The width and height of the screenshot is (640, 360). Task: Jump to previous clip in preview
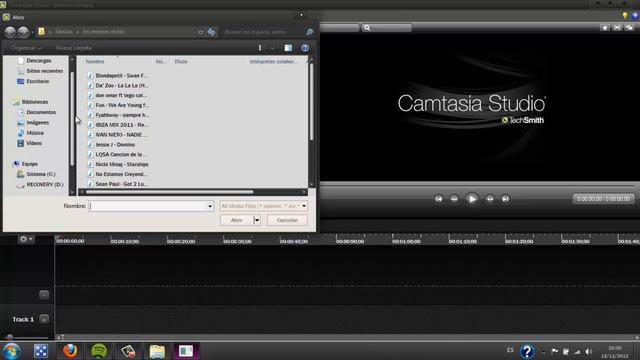pos(438,199)
